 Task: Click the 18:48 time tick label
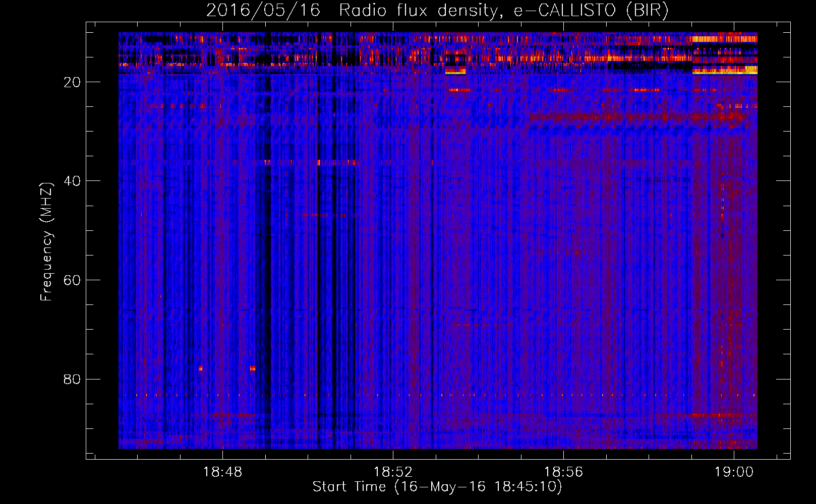(x=223, y=472)
